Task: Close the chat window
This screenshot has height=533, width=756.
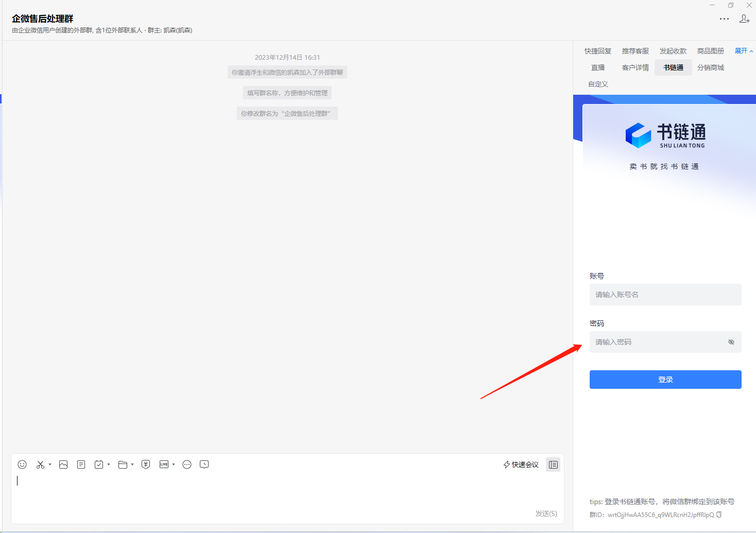Action: [749, 5]
